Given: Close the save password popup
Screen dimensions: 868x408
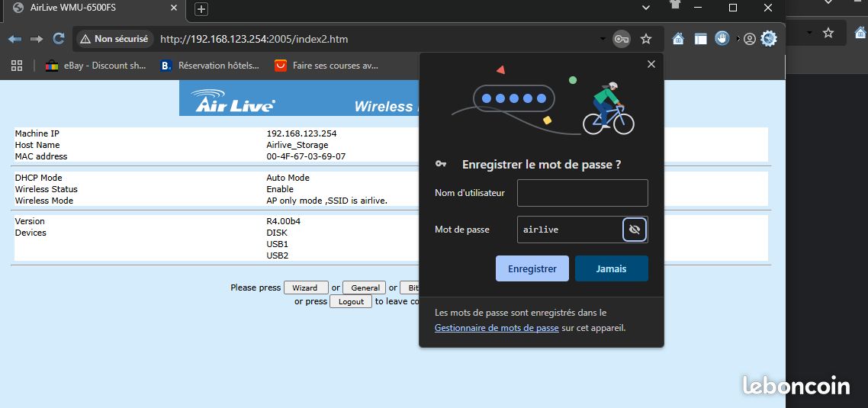Looking at the screenshot, I should [651, 64].
